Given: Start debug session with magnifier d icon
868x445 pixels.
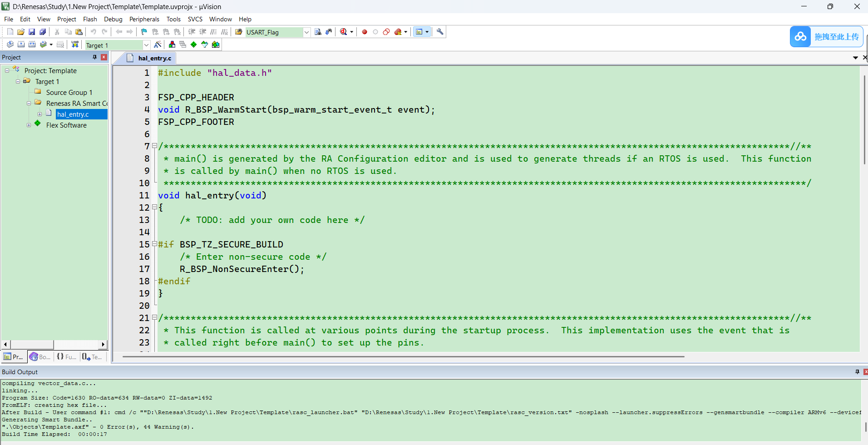Looking at the screenshot, I should pos(344,32).
